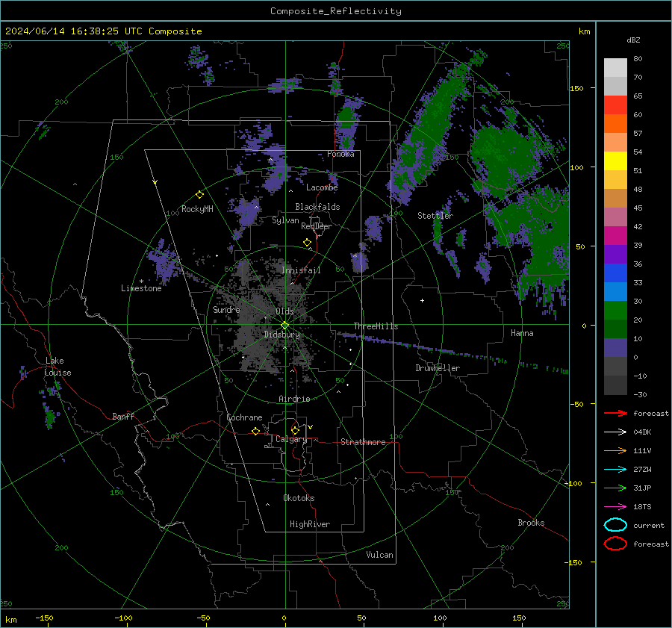Click the green 31JP arrow icon
This screenshot has height=628, width=672.
click(x=615, y=488)
